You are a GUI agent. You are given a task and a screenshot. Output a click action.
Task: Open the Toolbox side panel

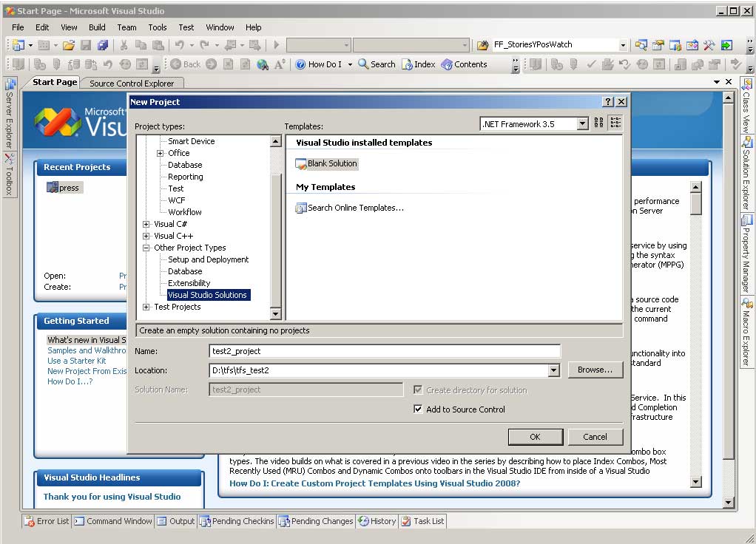(x=9, y=174)
